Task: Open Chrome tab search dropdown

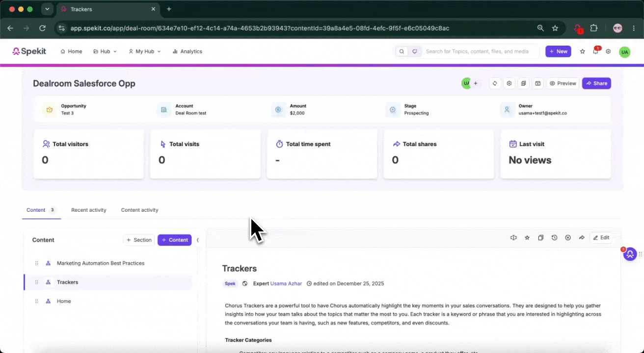Action: [47, 9]
